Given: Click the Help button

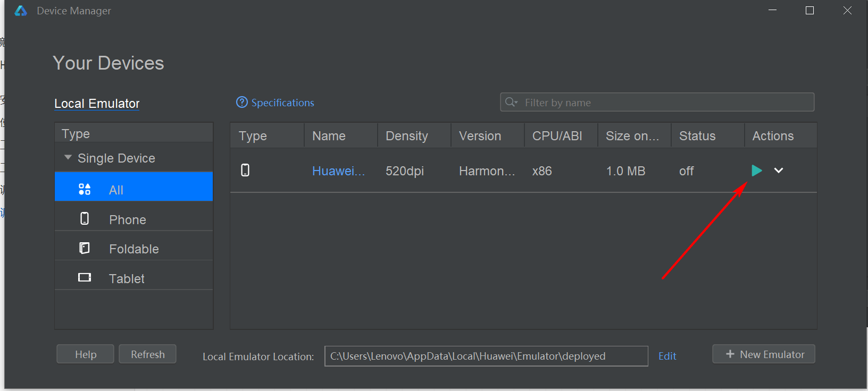Looking at the screenshot, I should 85,354.
